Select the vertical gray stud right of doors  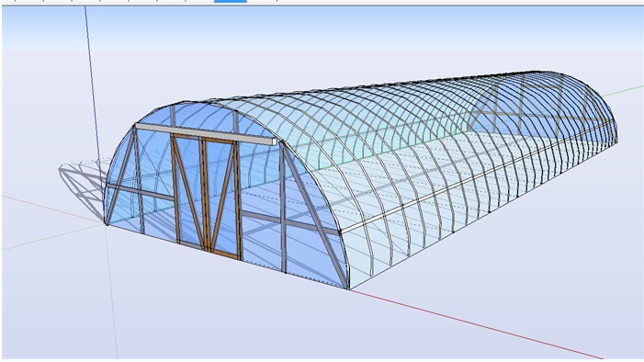point(283,208)
